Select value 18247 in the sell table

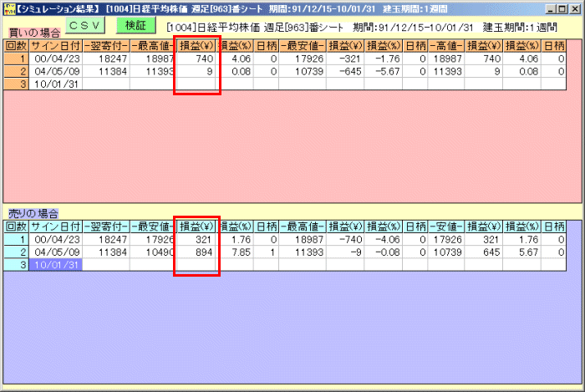(106, 239)
